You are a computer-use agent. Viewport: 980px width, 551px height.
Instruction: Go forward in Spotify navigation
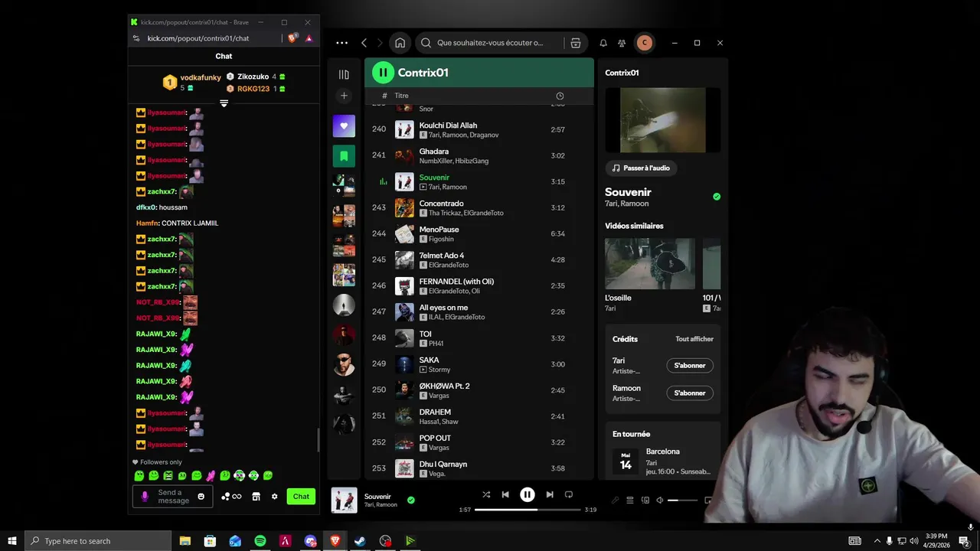click(381, 43)
